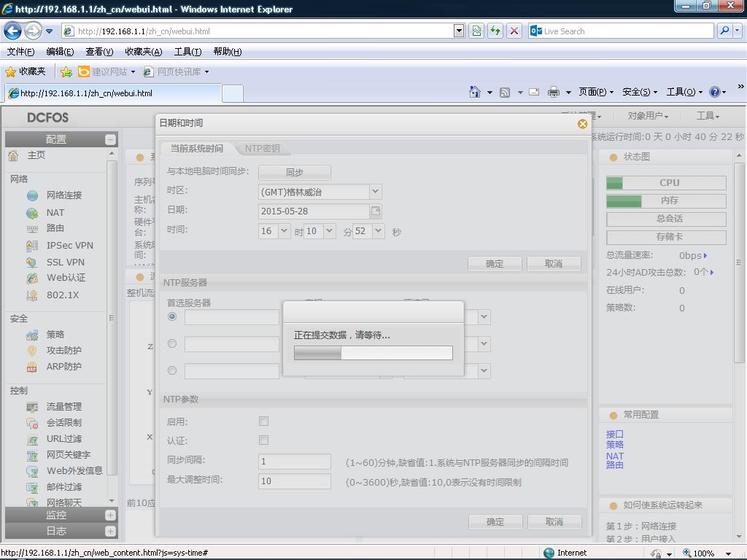747x560 pixels.
Task: Click bottom 确定 button for NTP
Action: point(495,522)
